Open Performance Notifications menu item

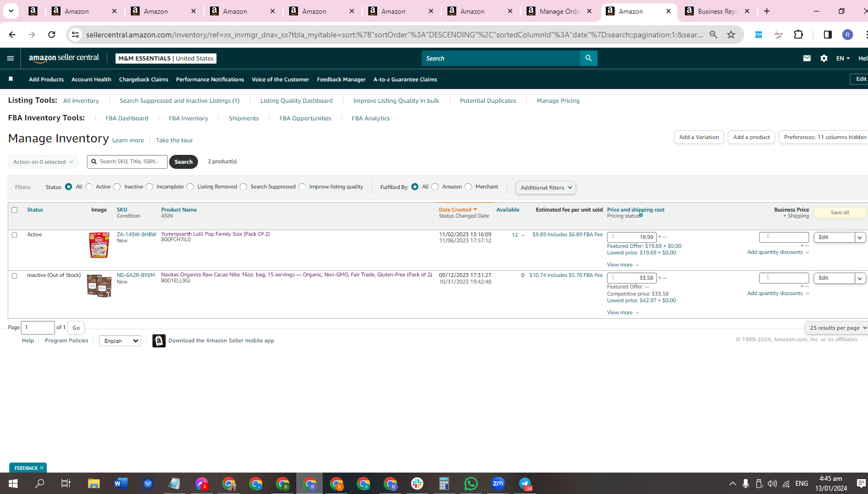coord(210,79)
